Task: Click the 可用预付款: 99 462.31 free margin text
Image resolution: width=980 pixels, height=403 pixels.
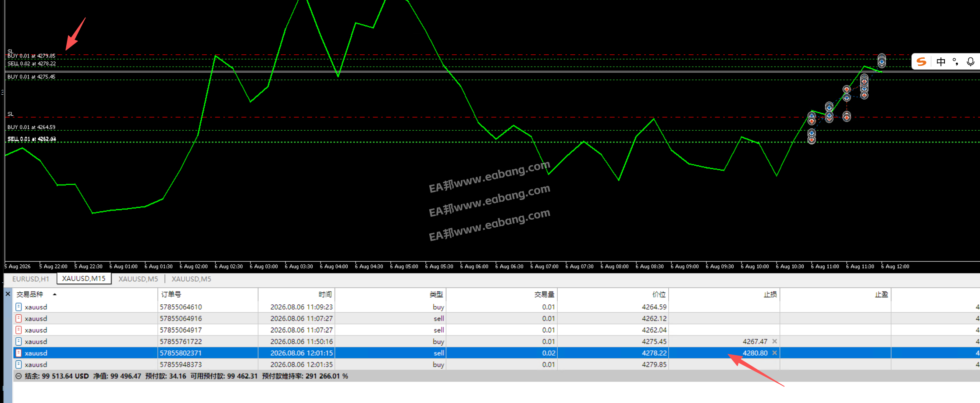Action: (224, 376)
